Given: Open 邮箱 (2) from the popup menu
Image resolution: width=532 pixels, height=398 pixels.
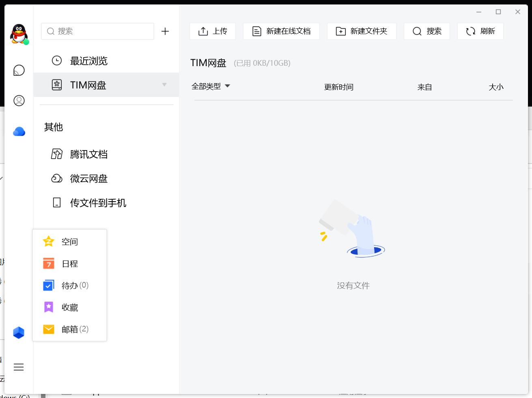Looking at the screenshot, I should (x=70, y=329).
